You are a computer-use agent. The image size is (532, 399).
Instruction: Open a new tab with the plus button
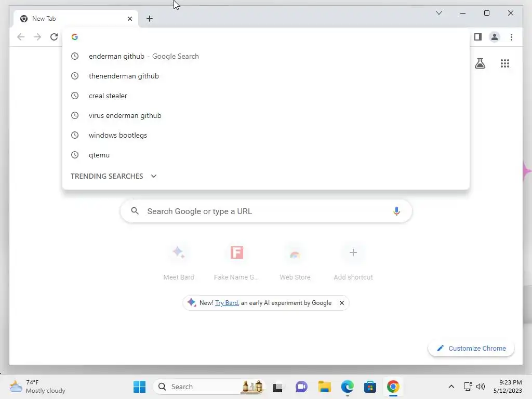pos(149,19)
